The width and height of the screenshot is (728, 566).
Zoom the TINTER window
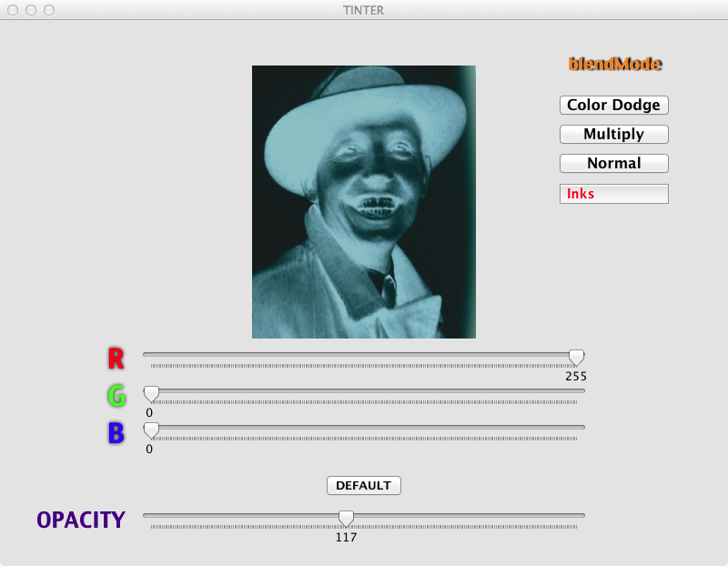click(49, 10)
